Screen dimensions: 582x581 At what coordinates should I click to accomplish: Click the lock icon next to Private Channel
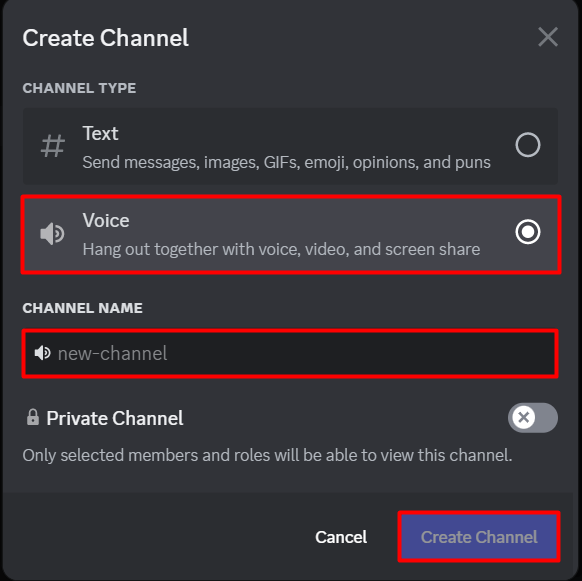click(x=33, y=417)
